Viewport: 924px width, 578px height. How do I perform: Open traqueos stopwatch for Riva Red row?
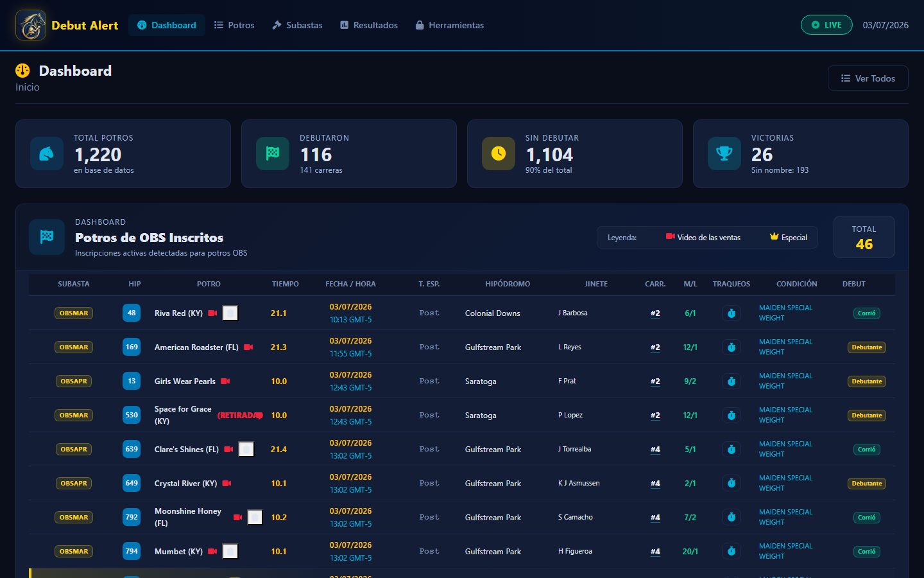732,313
